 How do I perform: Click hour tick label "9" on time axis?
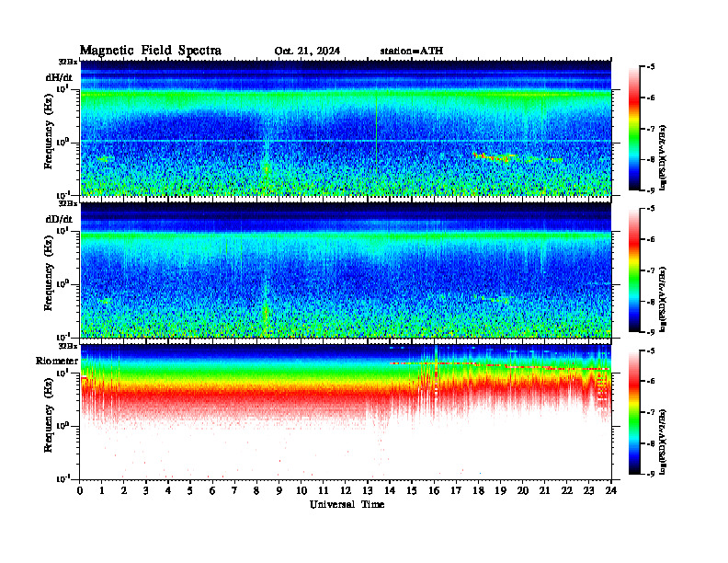tap(279, 491)
